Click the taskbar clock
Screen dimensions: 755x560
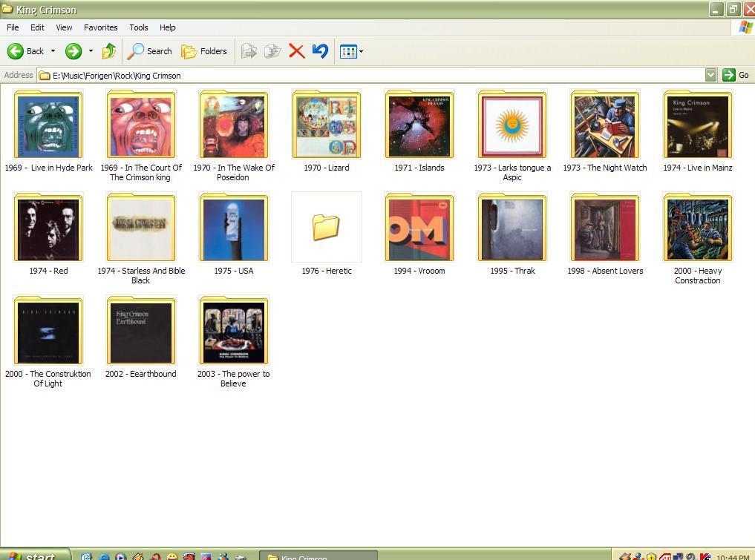pyautogui.click(x=732, y=556)
